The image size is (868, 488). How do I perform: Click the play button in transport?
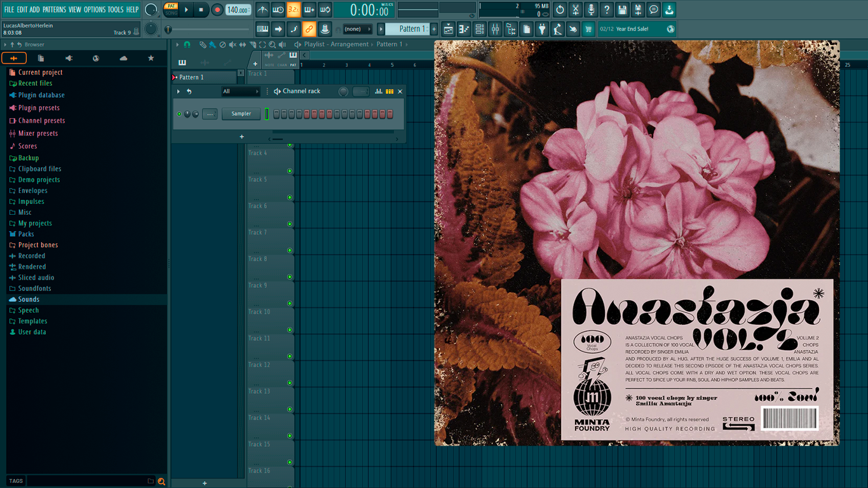pos(186,10)
